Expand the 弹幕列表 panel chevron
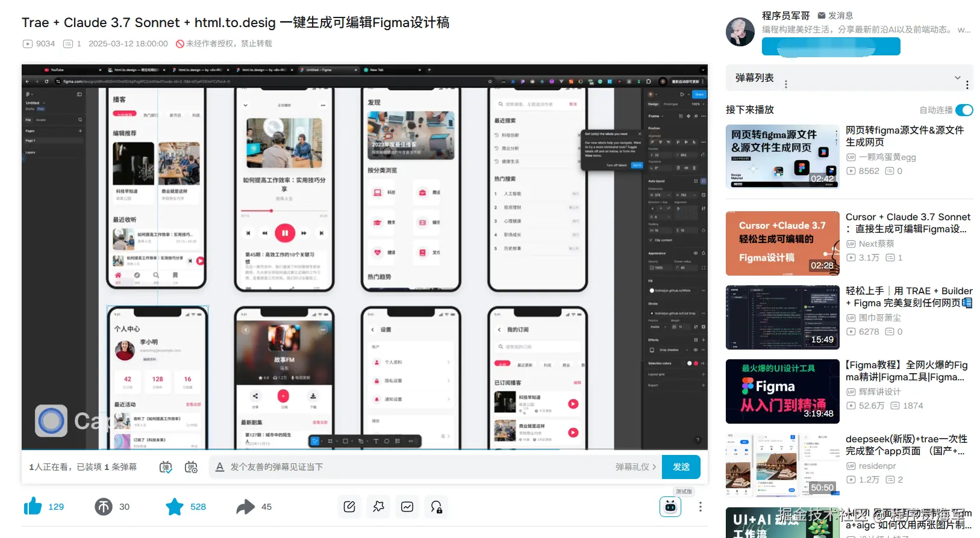 coord(957,78)
